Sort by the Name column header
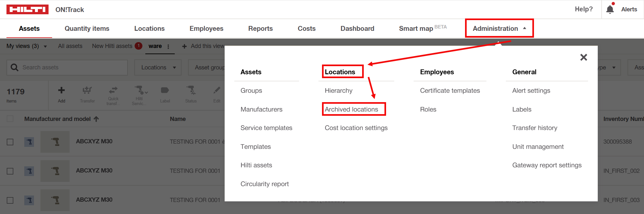Screen dimensions: 644x214 tap(178, 119)
